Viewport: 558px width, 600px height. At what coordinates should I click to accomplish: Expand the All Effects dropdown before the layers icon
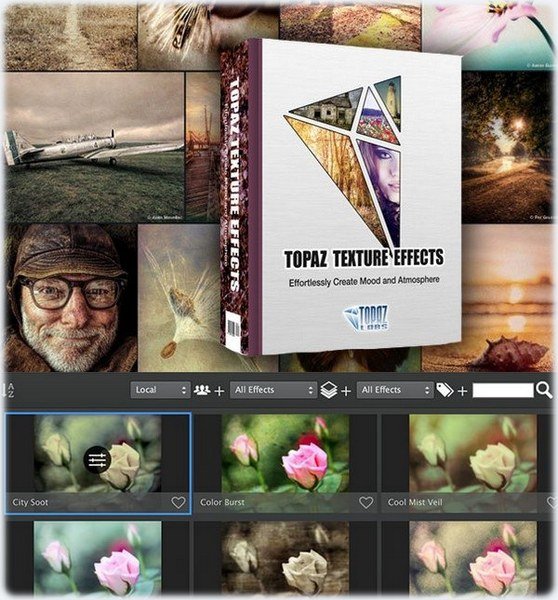[x=273, y=390]
